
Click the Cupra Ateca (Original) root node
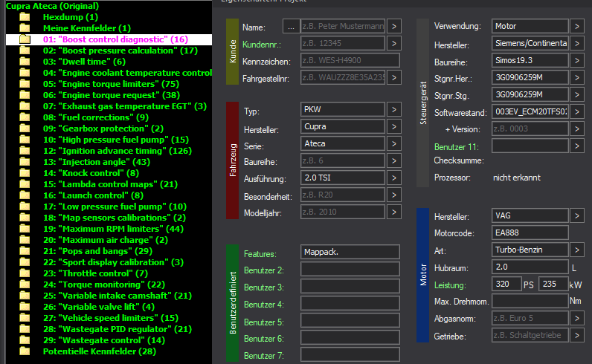(x=53, y=6)
